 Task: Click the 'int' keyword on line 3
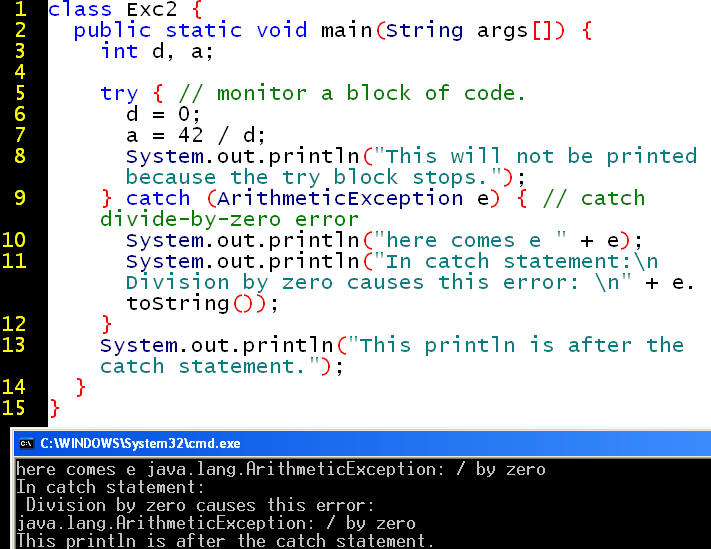click(119, 51)
